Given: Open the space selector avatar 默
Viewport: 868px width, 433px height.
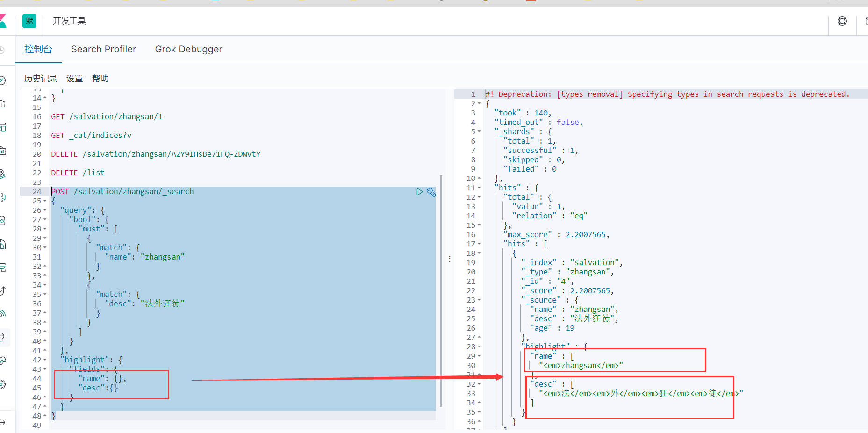Looking at the screenshot, I should tap(29, 21).
